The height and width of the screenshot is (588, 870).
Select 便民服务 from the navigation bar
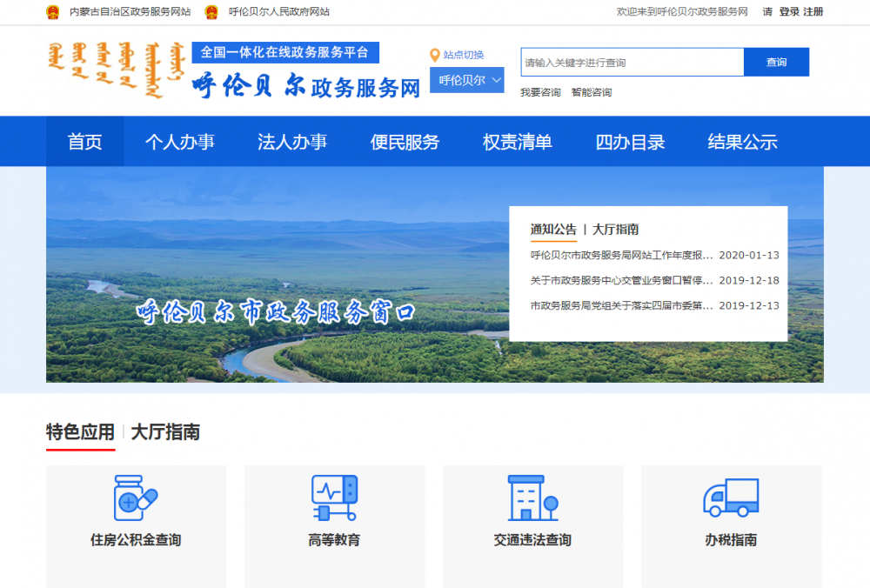point(404,141)
